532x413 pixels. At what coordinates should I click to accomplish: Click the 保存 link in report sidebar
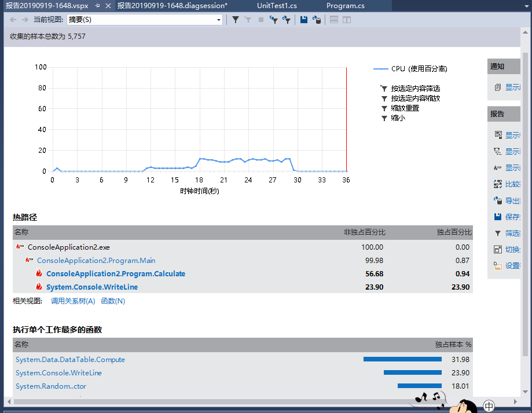(x=512, y=217)
